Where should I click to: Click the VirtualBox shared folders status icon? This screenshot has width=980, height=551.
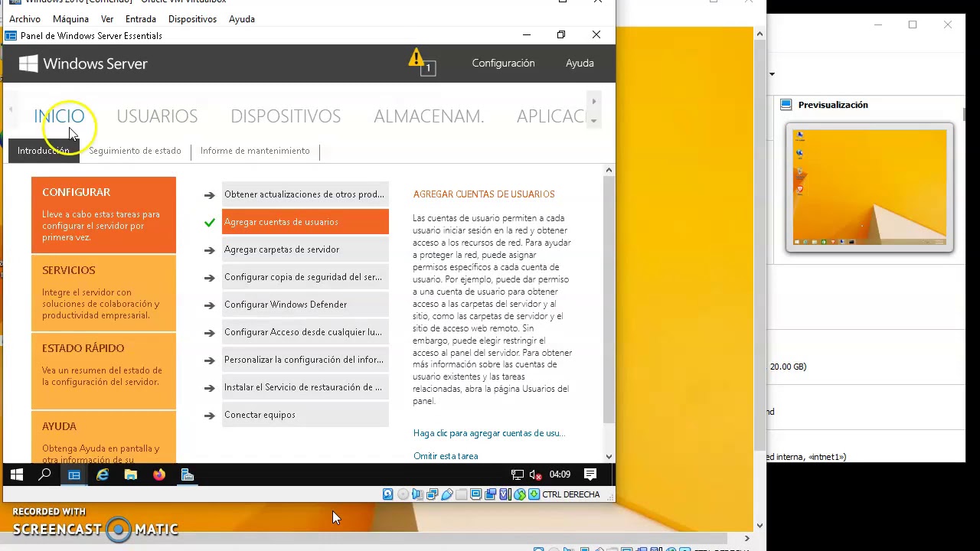click(x=461, y=494)
